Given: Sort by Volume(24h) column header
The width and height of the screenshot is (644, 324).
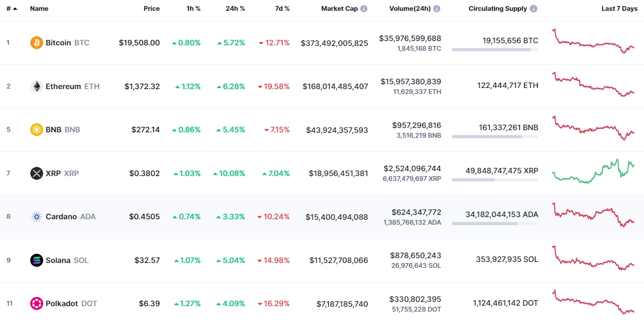Looking at the screenshot, I should pyautogui.click(x=410, y=9).
